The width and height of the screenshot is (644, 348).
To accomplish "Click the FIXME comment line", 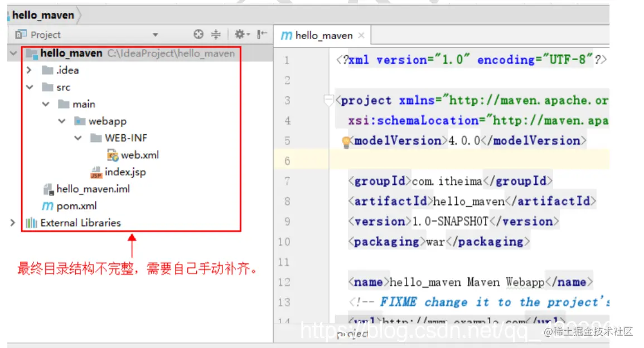I will click(479, 302).
